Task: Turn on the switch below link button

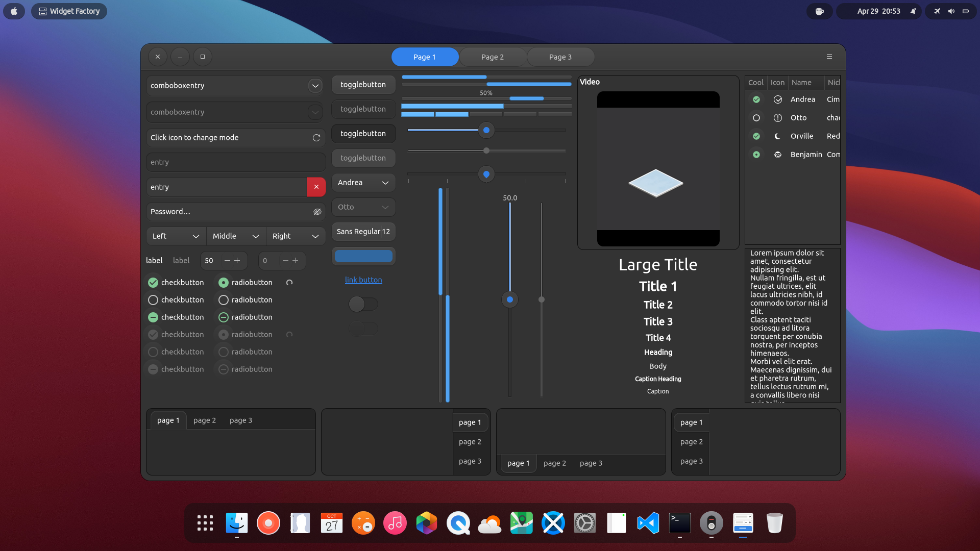Action: click(363, 304)
